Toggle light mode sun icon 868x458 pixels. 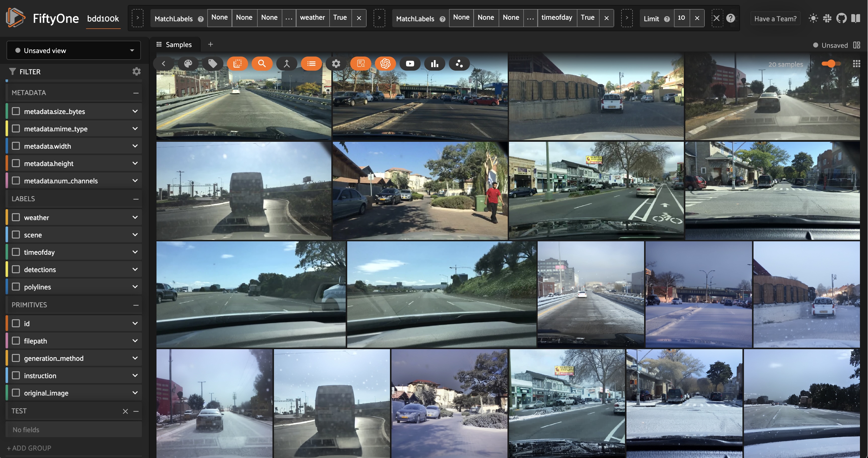[813, 18]
